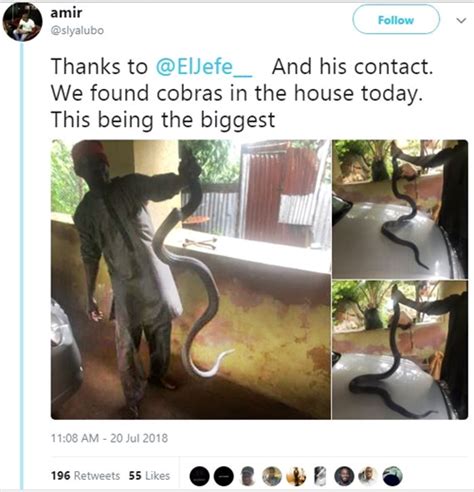Open the @slyalubo handle

tap(77, 30)
